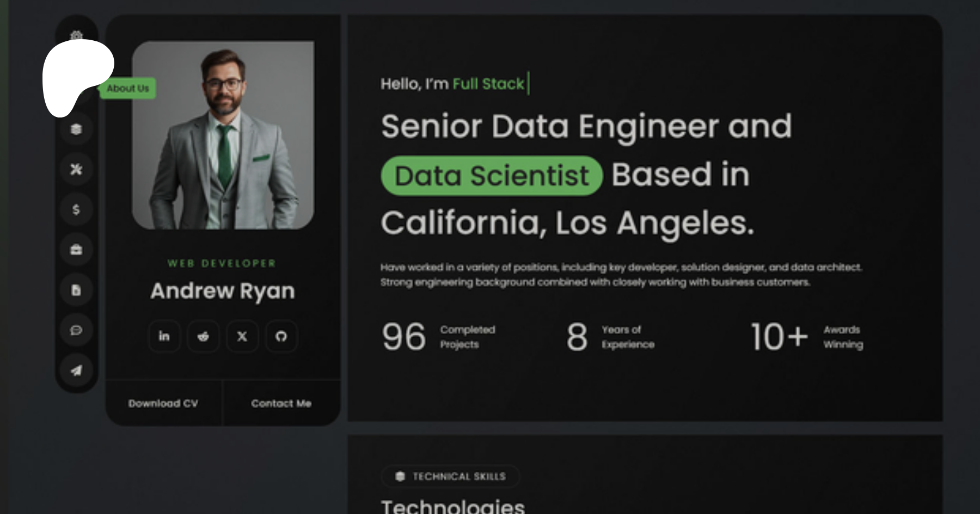
Task: Click the Download CV button
Action: click(163, 403)
